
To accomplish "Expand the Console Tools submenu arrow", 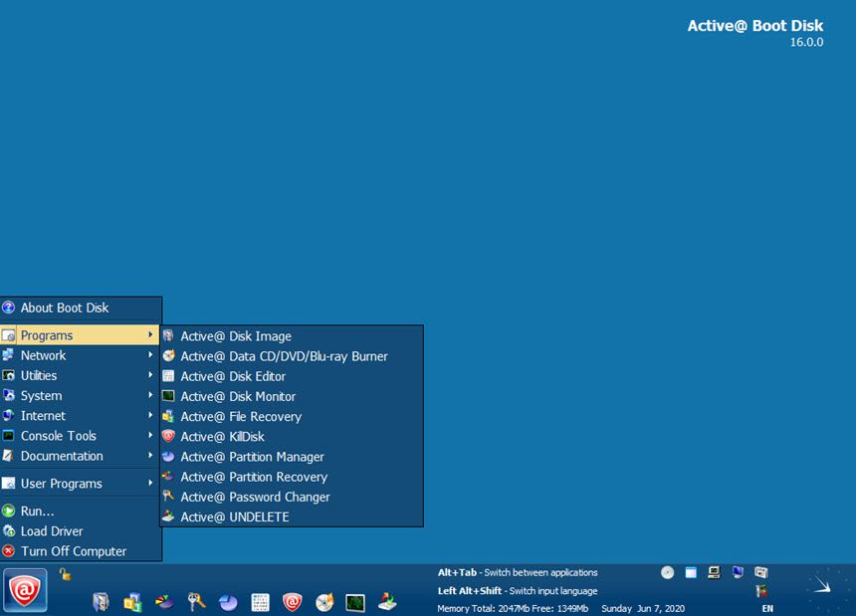I will coord(150,436).
